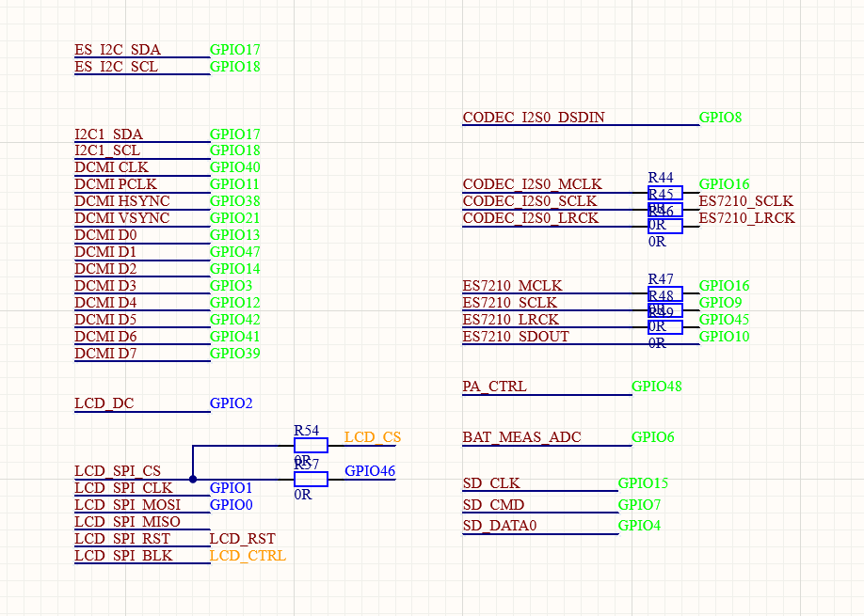Image resolution: width=864 pixels, height=616 pixels.
Task: Click the junction dot on LCD_SPI_CS wire
Action: [193, 479]
